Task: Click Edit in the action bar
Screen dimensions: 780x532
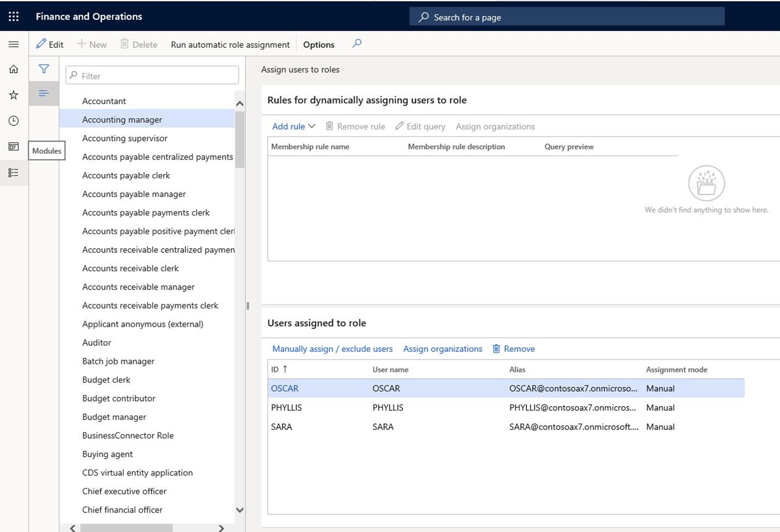Action: click(x=50, y=44)
